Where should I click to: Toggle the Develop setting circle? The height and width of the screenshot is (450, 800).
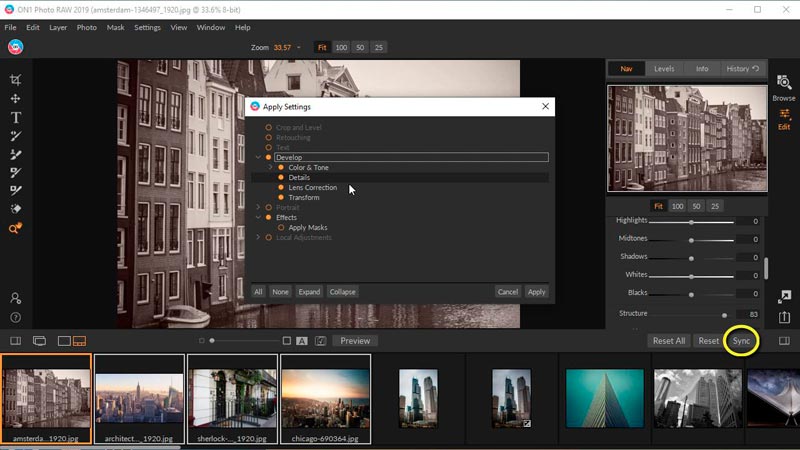point(268,157)
